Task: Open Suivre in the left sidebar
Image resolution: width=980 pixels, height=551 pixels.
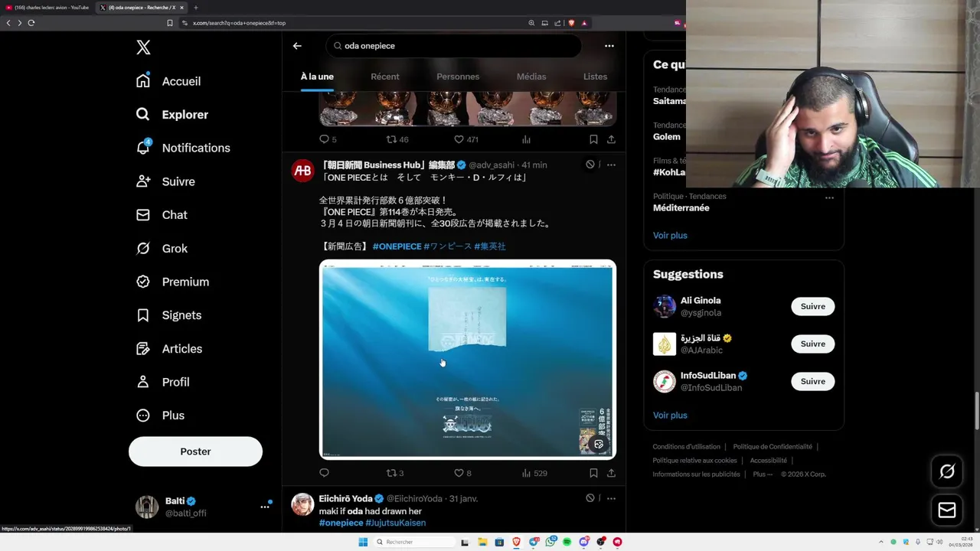Action: tap(165, 181)
